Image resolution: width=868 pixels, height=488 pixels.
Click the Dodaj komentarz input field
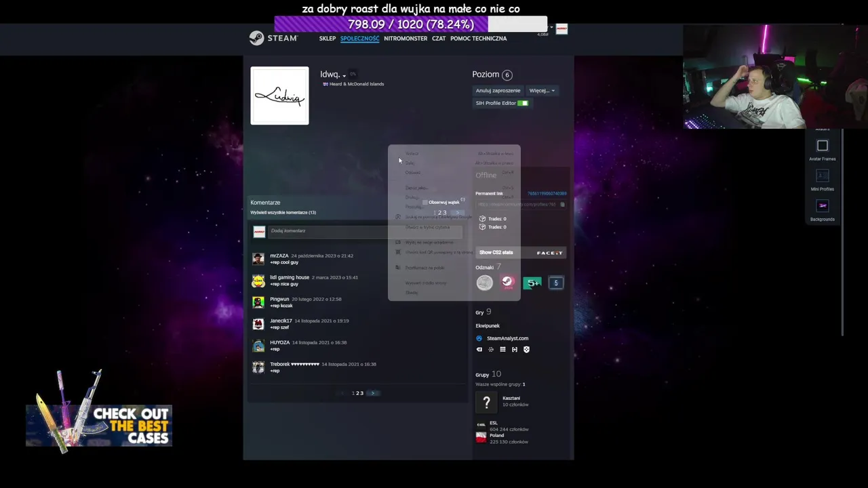point(365,231)
